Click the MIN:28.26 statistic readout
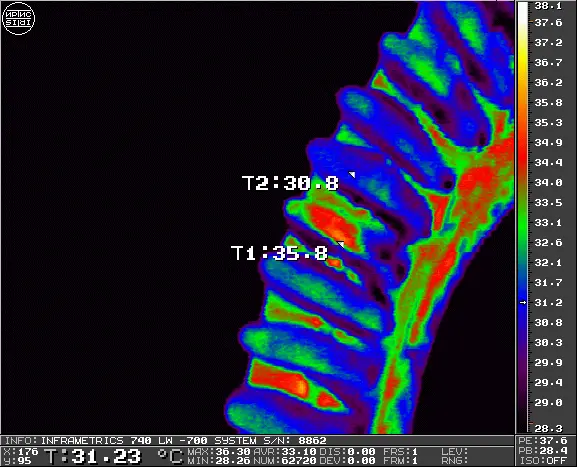The image size is (577, 467). coord(219,460)
